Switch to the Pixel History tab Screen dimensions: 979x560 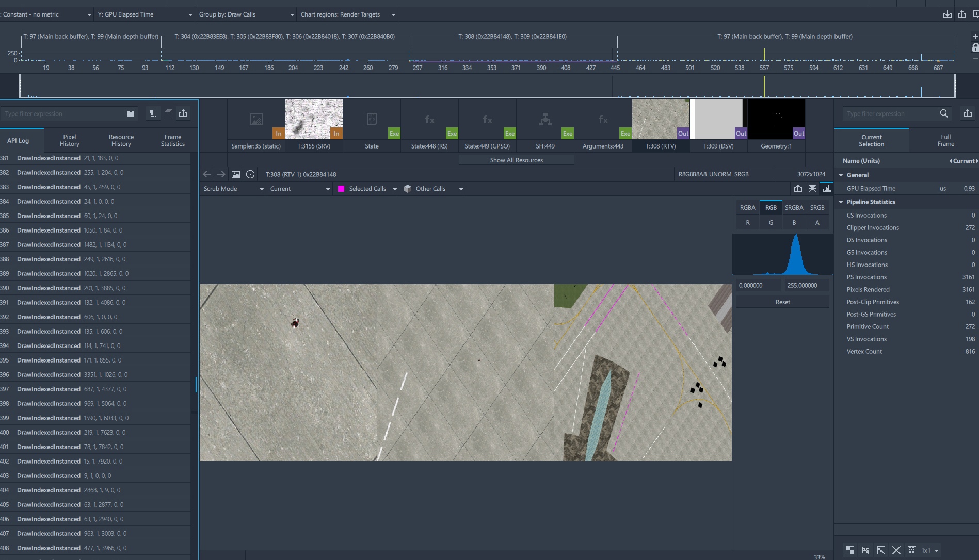coord(70,140)
